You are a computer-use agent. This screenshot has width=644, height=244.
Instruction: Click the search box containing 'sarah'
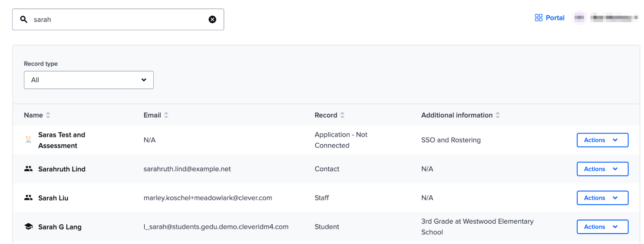coord(118,19)
